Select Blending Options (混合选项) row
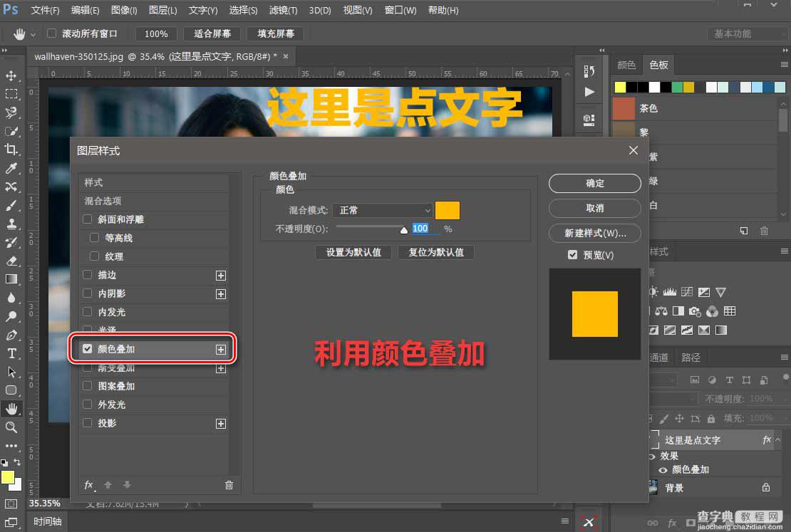The height and width of the screenshot is (532, 791). point(154,201)
